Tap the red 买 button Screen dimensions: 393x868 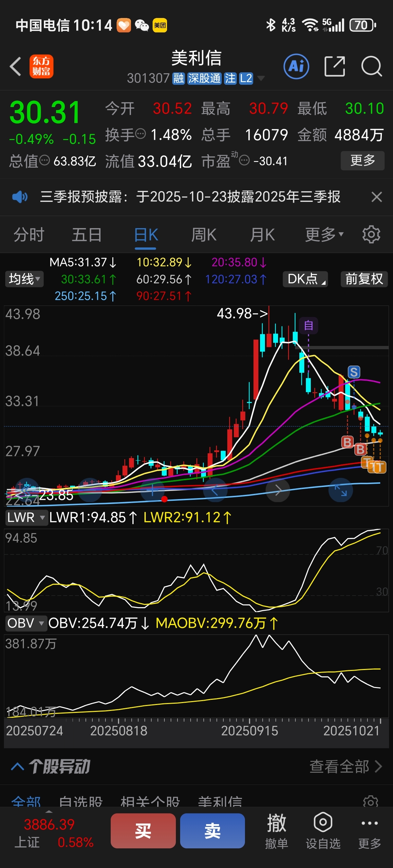point(143,831)
